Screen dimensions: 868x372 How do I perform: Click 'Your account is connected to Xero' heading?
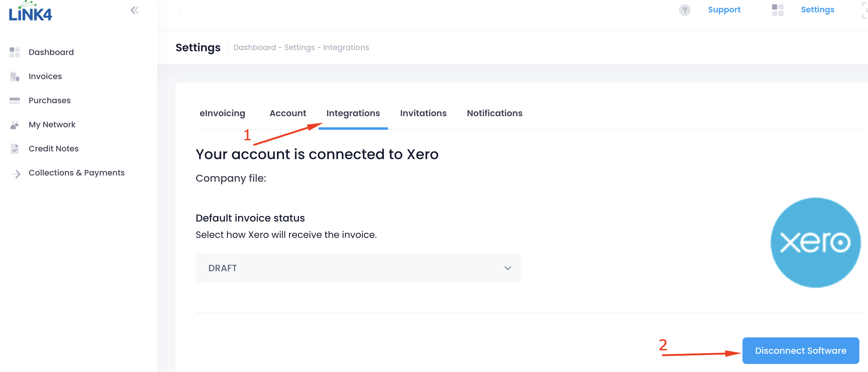coord(317,154)
